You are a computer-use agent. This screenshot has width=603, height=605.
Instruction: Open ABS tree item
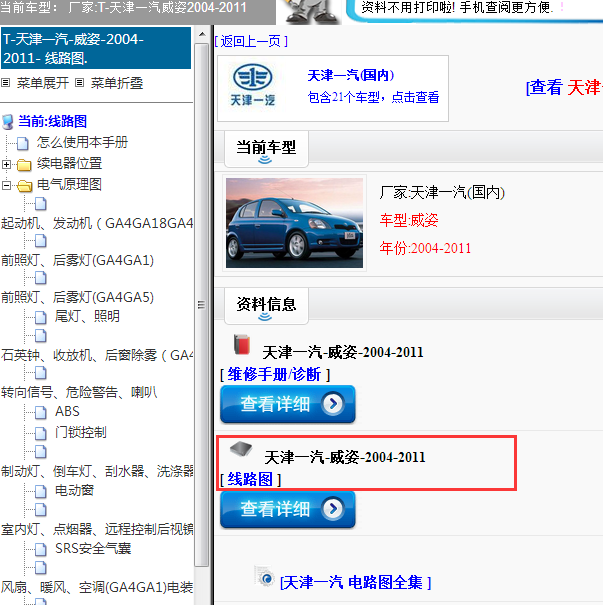point(67,411)
